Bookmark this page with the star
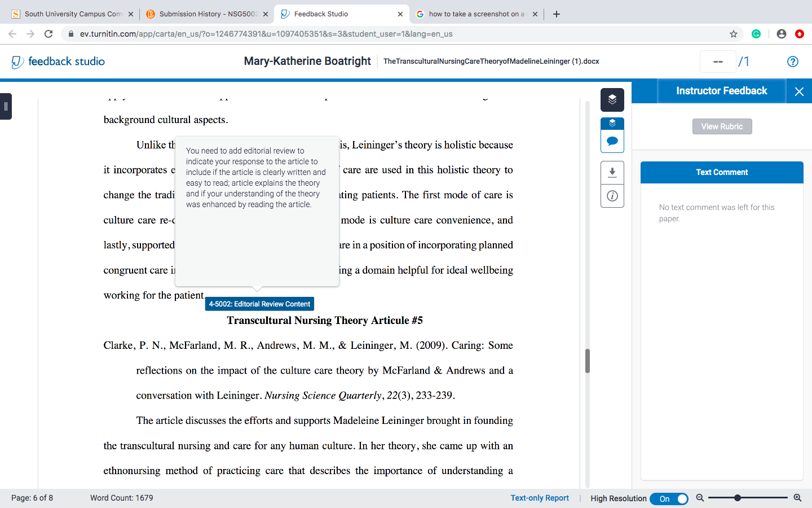 (734, 34)
